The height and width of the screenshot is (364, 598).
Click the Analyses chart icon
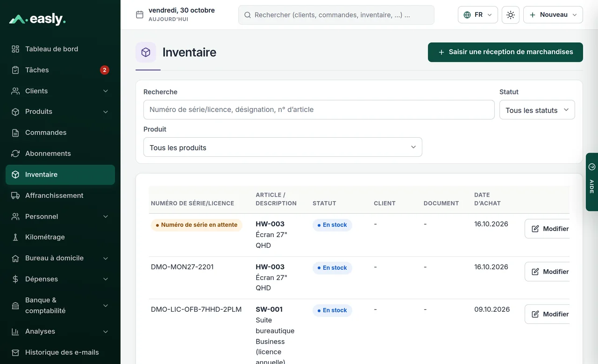(15, 331)
